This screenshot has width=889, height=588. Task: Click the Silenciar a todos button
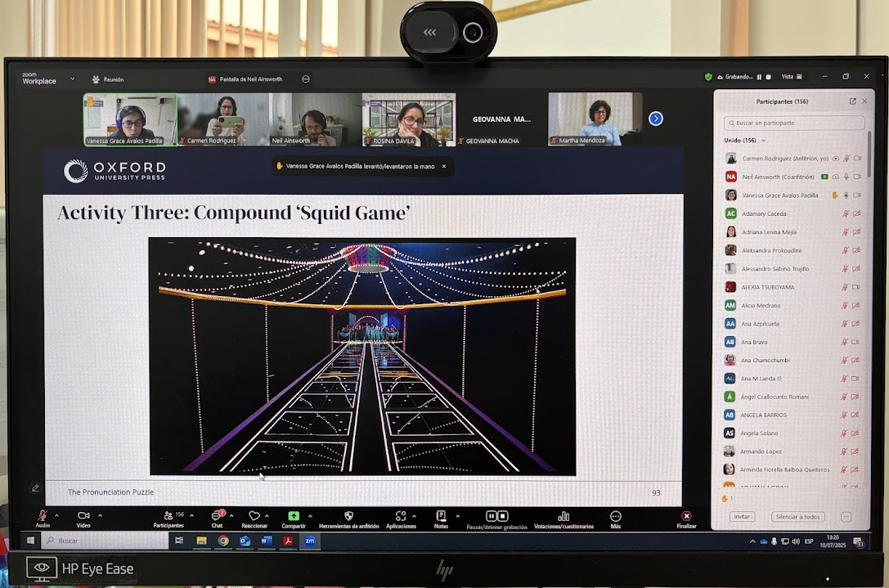[x=797, y=517]
